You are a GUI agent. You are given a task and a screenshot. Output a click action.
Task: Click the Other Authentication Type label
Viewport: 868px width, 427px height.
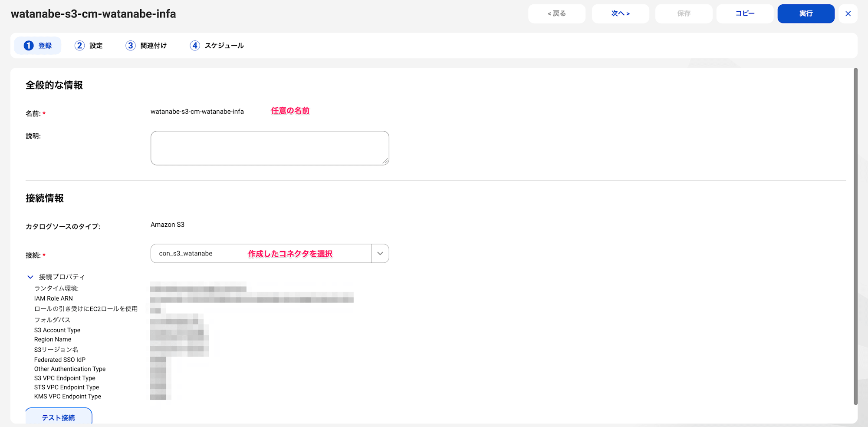point(70,369)
